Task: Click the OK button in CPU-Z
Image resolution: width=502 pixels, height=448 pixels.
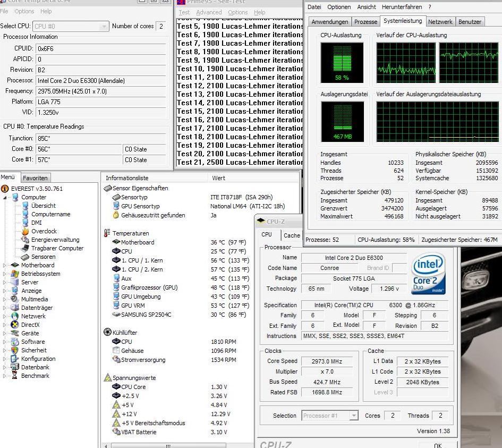Action: [438, 445]
